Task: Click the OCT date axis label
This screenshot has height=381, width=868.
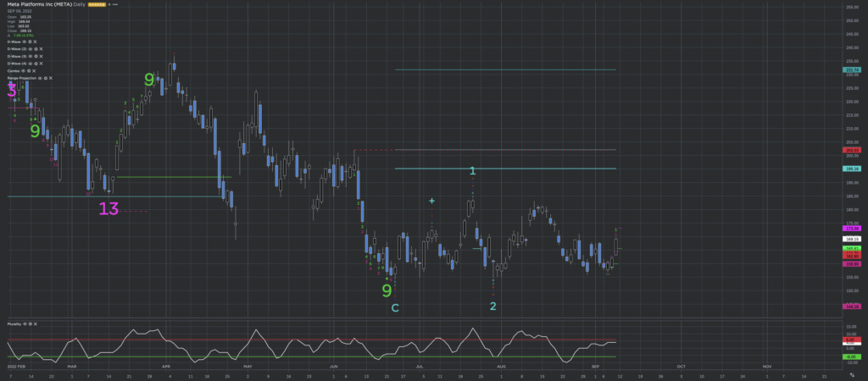Action: point(681,366)
